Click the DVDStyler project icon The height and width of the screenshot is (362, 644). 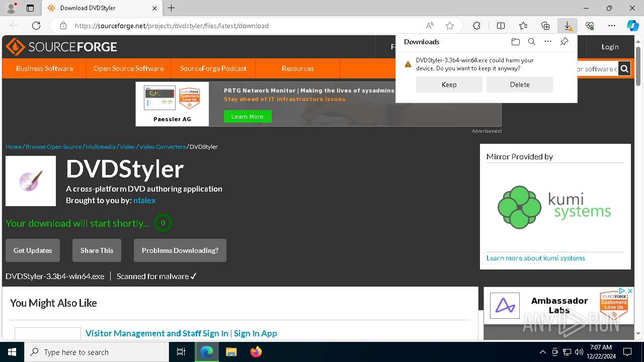[31, 181]
